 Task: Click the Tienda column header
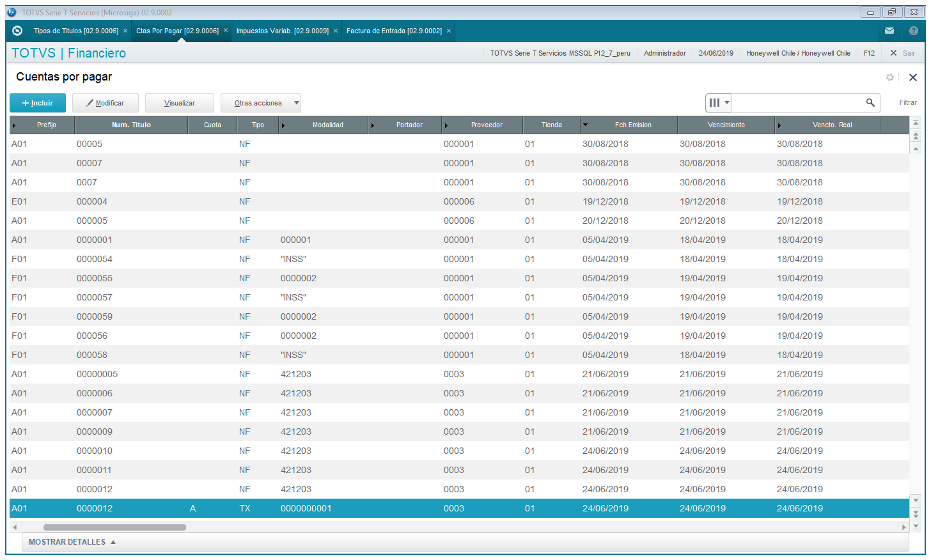coord(552,125)
